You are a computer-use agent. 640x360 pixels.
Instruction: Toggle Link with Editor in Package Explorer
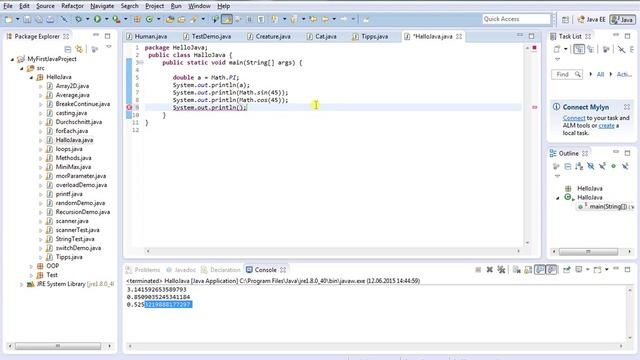click(x=79, y=49)
